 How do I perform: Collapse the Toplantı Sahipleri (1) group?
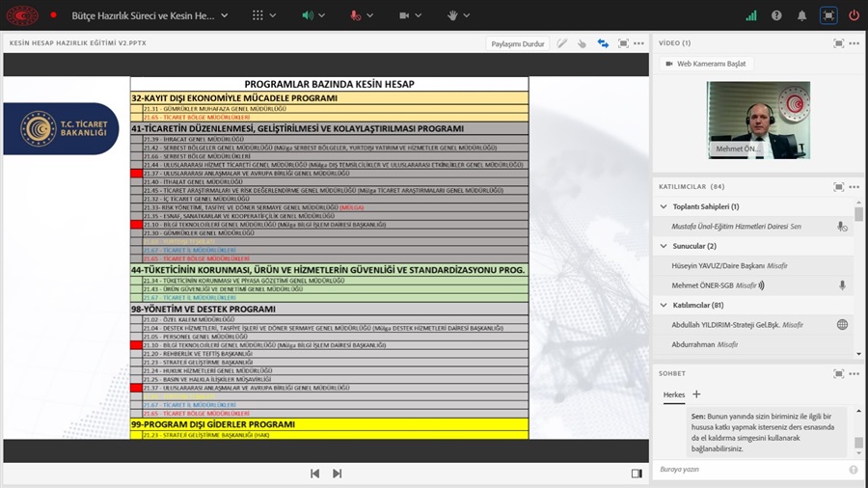[664, 206]
